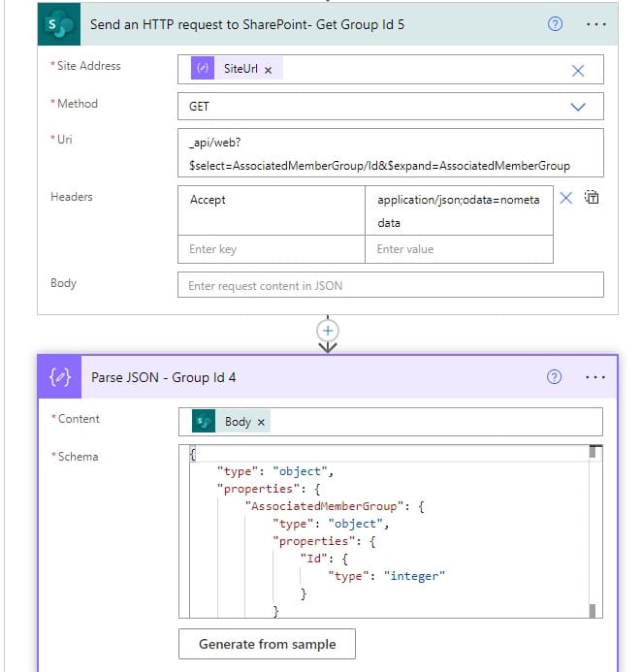Click into the Uri input field
Viewport: 642px width, 672px height.
point(391,153)
